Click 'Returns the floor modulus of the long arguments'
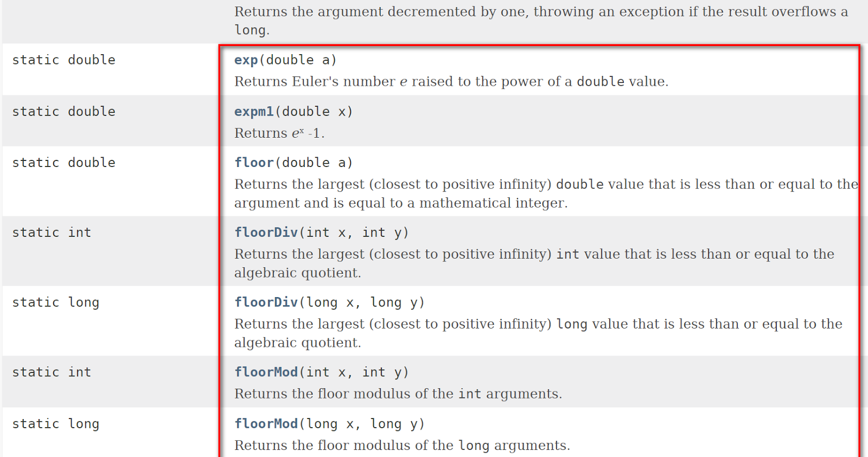This screenshot has width=868, height=457. pos(402,445)
